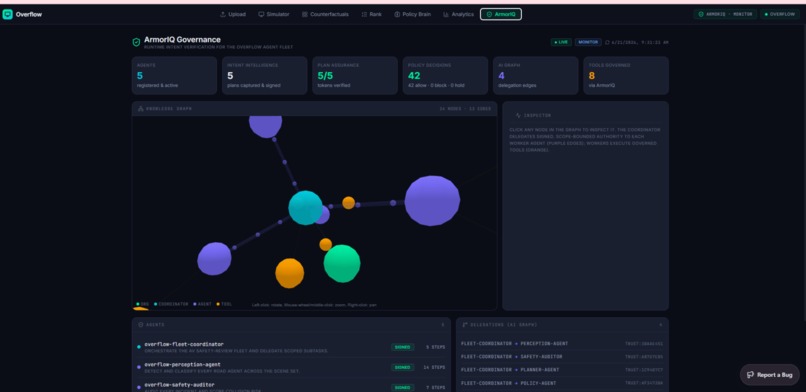The image size is (806, 392).
Task: Click the blue MONITOR badge
Action: 588,42
